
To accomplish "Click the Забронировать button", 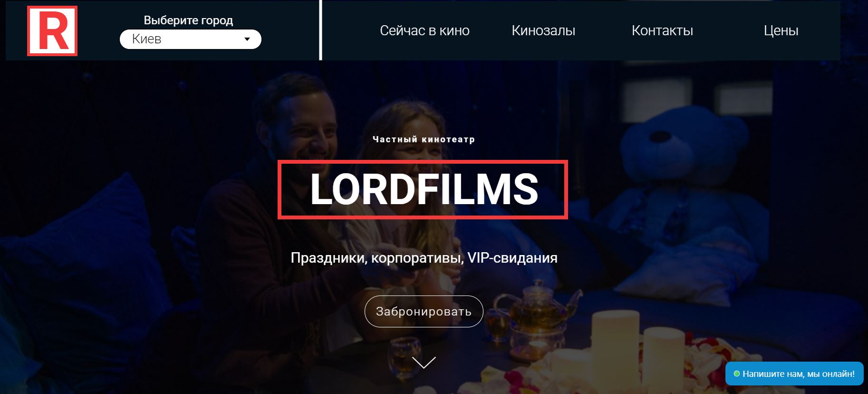I will (424, 311).
